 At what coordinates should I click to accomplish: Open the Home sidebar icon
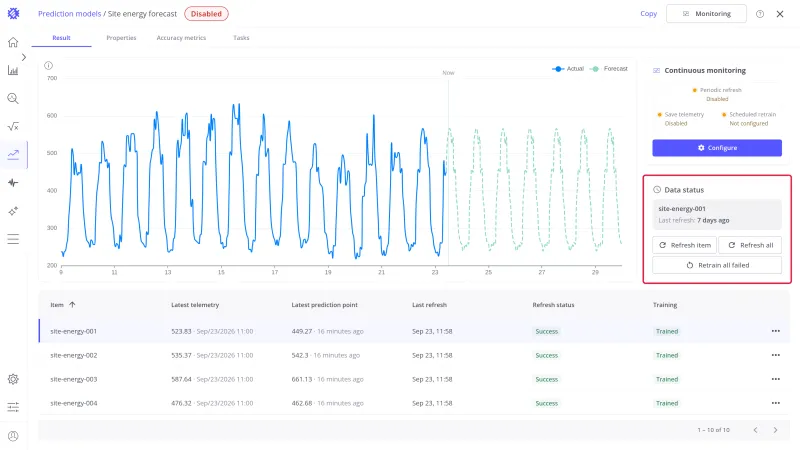(13, 42)
